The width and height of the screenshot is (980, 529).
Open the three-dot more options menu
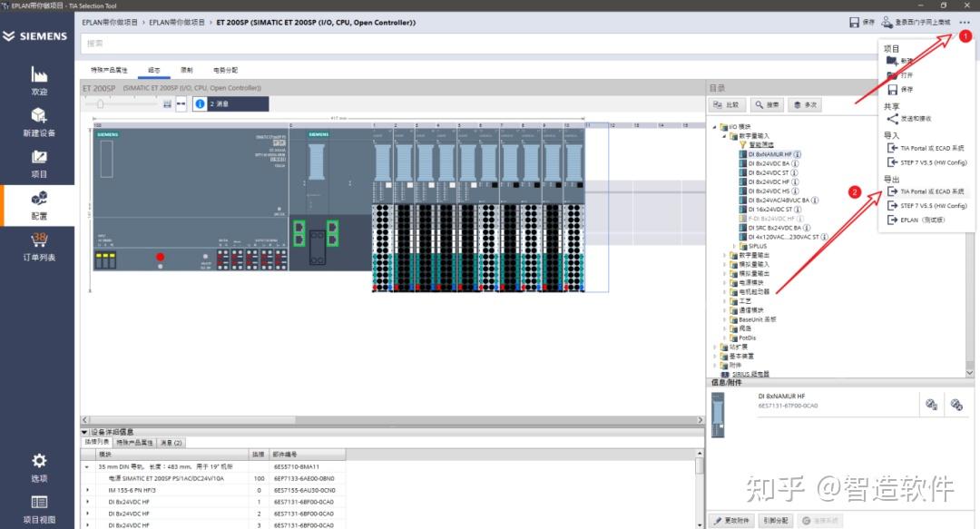click(x=964, y=22)
